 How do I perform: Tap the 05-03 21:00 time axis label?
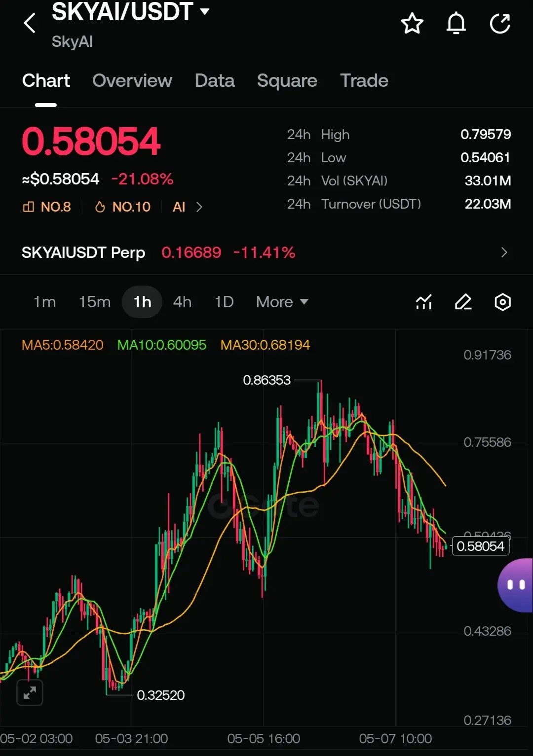coord(131,738)
